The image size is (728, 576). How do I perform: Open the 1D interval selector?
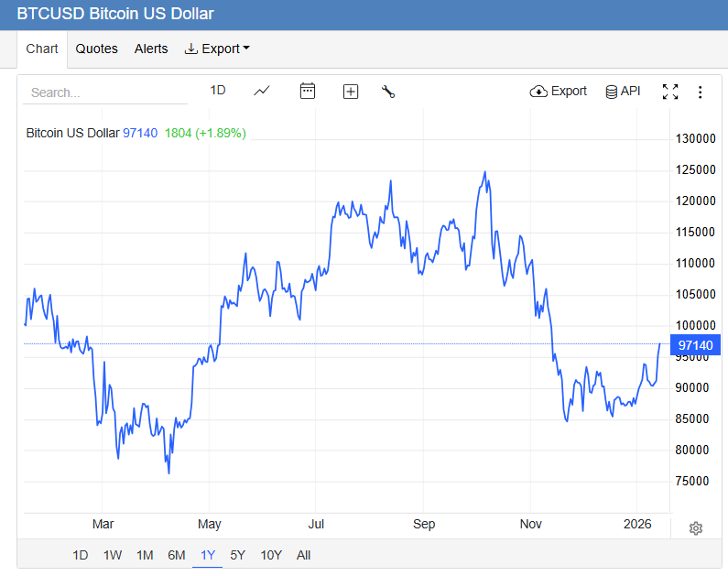(218, 91)
